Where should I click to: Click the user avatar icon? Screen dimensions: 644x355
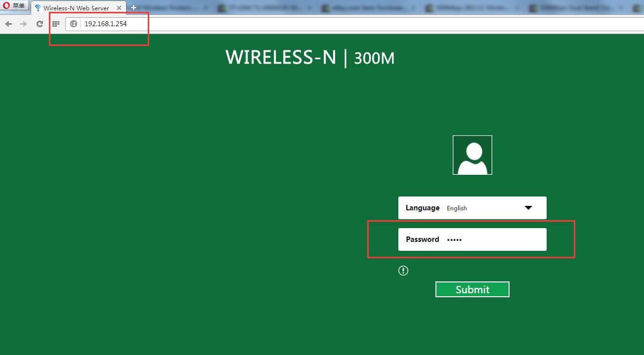click(472, 155)
